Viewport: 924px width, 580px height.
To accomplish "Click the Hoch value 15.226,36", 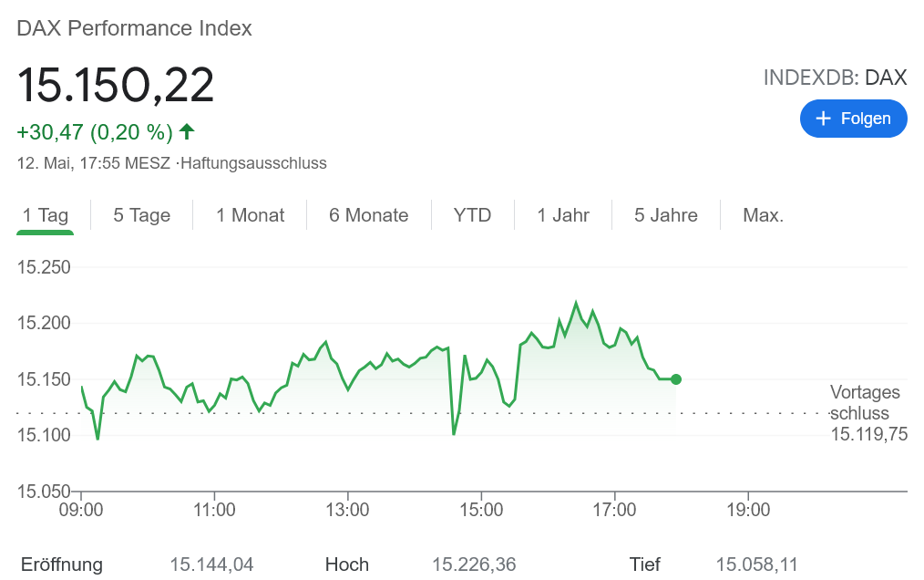I will coord(474,564).
